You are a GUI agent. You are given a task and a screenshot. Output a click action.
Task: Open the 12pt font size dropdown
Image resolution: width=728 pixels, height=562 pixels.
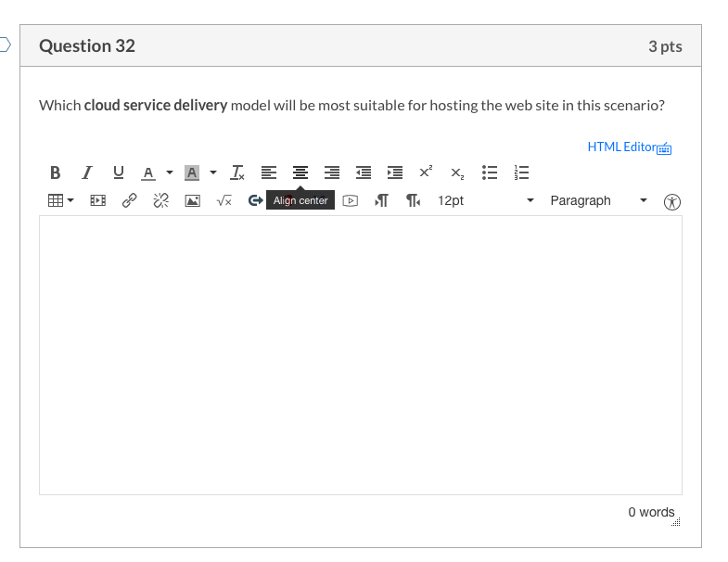[486, 200]
